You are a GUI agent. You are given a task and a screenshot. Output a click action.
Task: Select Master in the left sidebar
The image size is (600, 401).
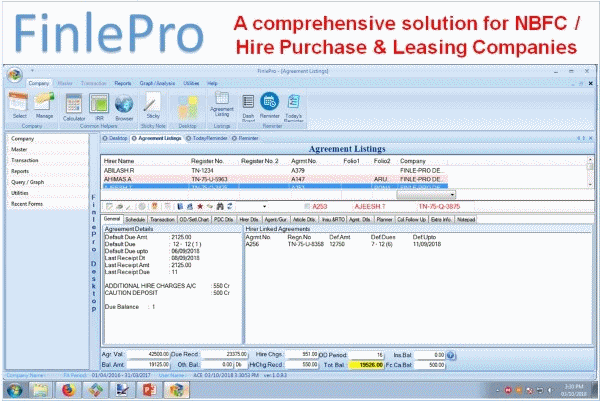(x=19, y=149)
